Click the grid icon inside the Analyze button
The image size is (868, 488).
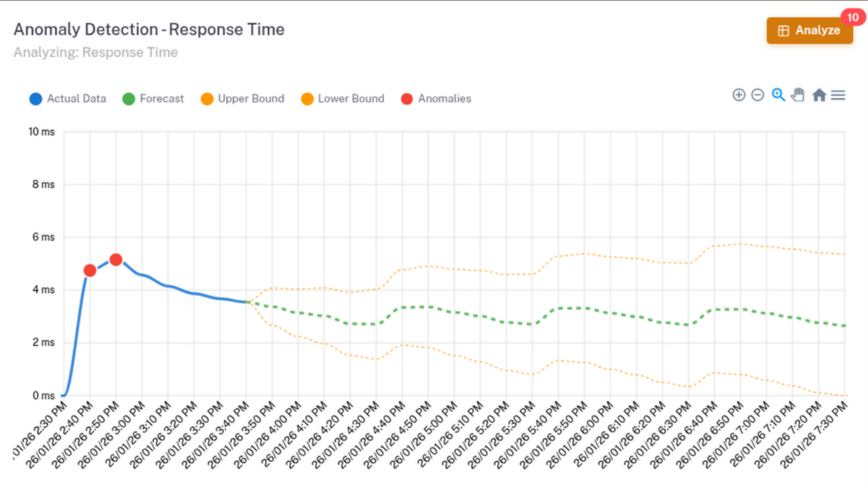click(784, 30)
